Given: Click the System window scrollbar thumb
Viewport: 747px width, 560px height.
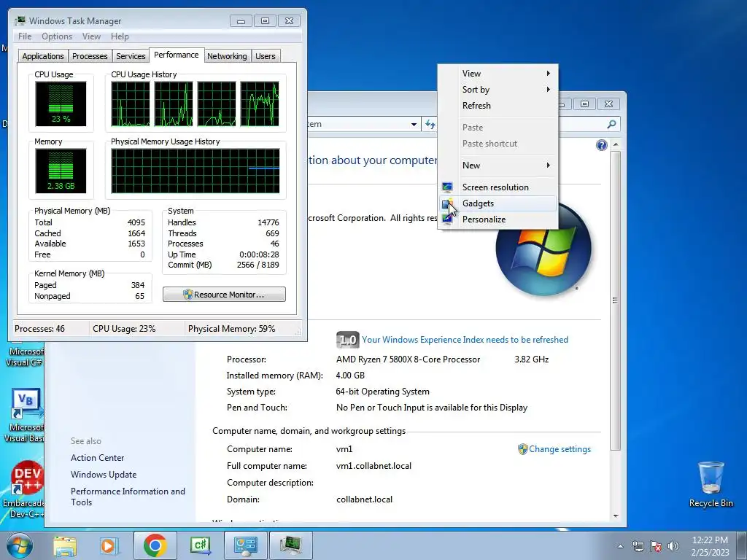Looking at the screenshot, I should click(x=615, y=300).
